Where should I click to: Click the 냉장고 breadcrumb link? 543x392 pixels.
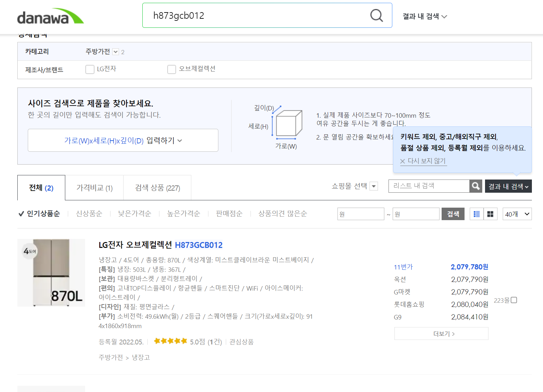141,357
